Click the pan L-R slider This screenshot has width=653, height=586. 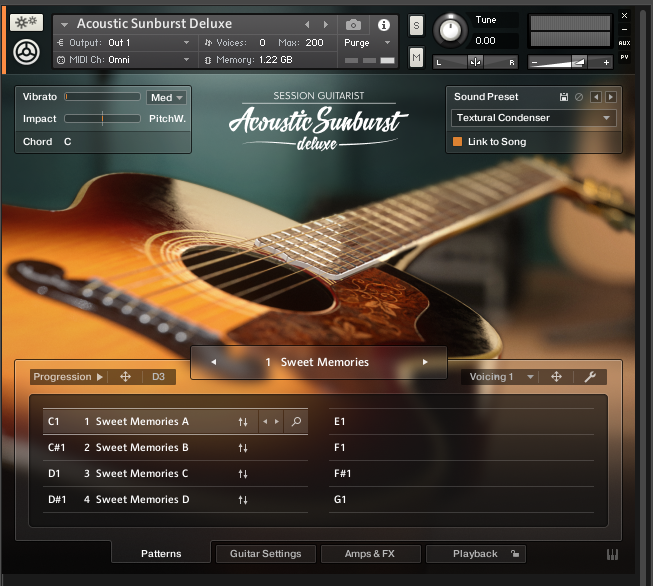(x=475, y=62)
